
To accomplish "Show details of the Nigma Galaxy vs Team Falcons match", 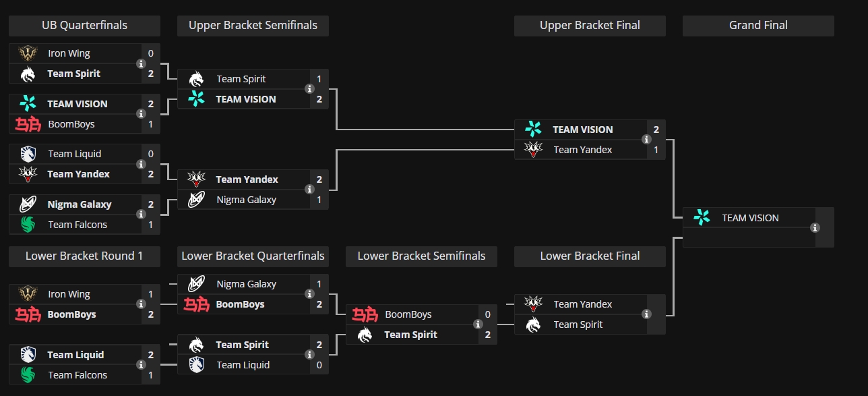I will click(141, 215).
